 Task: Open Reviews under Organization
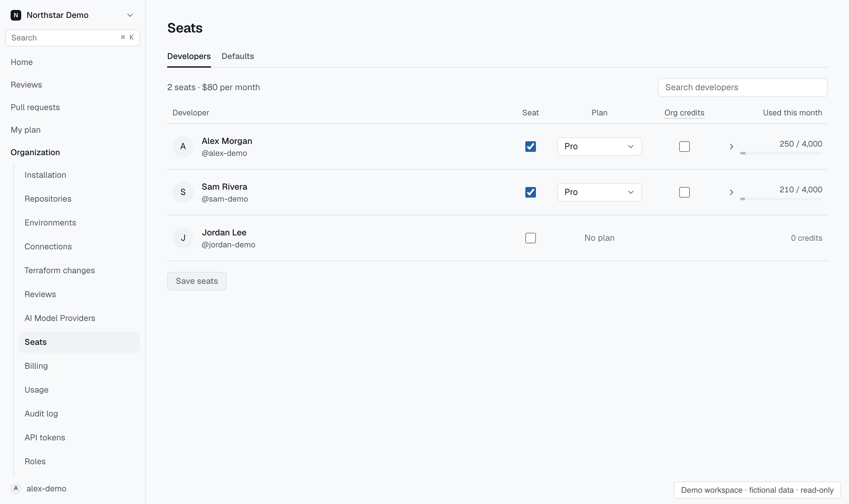(40, 294)
